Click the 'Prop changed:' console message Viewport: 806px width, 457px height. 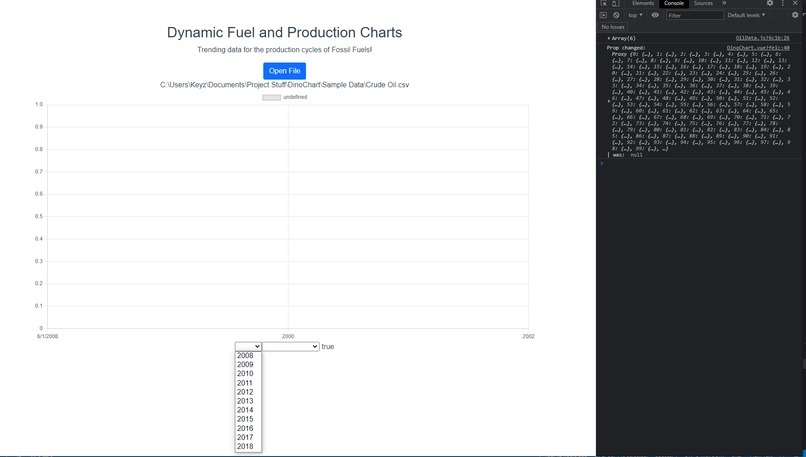pyautogui.click(x=626, y=48)
